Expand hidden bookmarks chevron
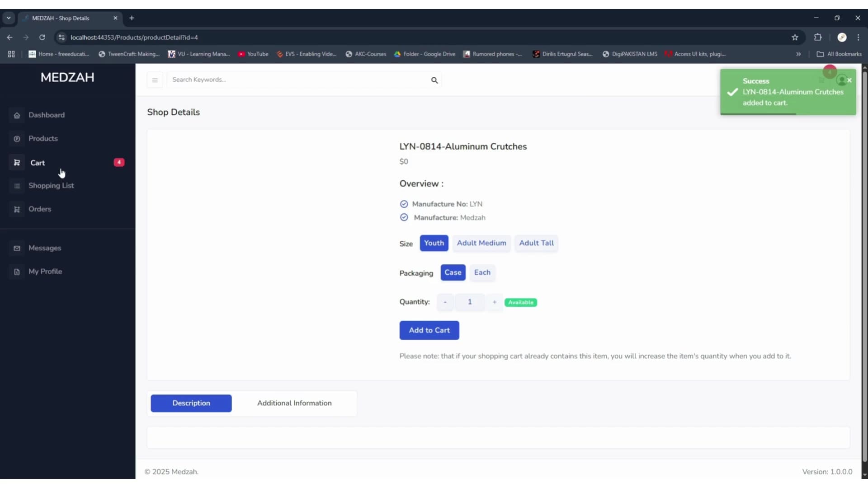Screen dimensions: 868x488 click(x=798, y=54)
